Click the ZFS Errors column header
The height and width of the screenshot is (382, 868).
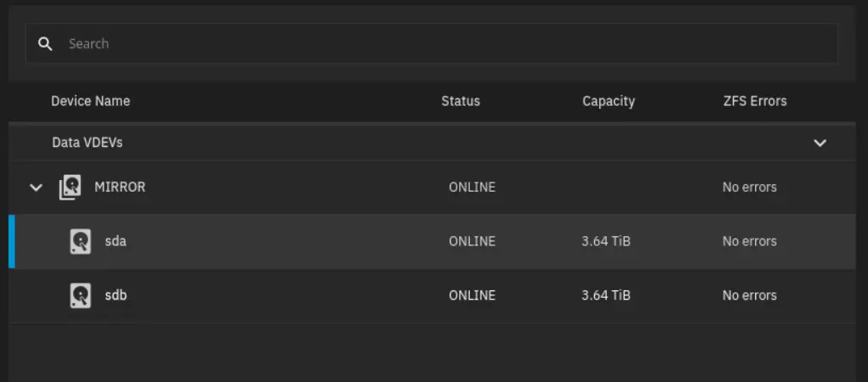click(x=755, y=101)
